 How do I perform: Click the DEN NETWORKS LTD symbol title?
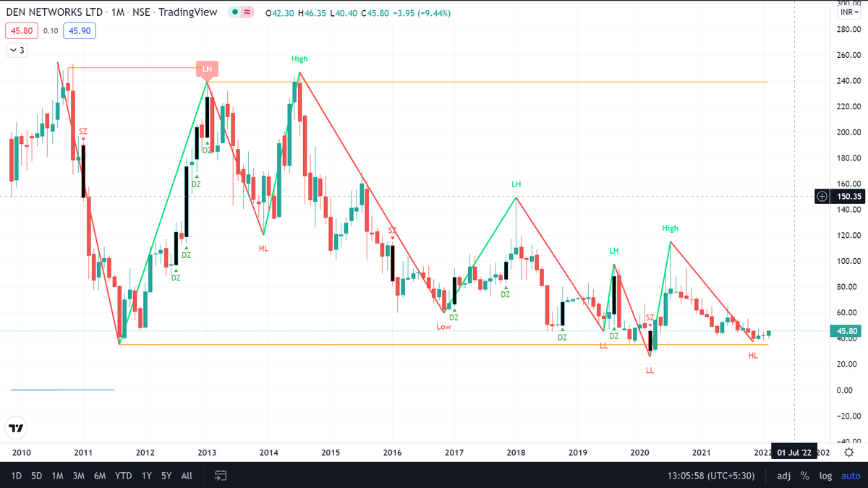pyautogui.click(x=53, y=13)
